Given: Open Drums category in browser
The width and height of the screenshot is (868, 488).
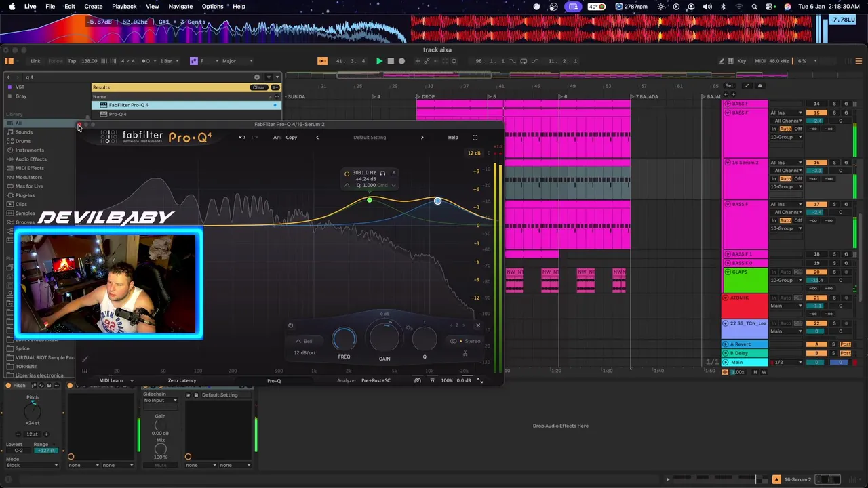Looking at the screenshot, I should (23, 141).
